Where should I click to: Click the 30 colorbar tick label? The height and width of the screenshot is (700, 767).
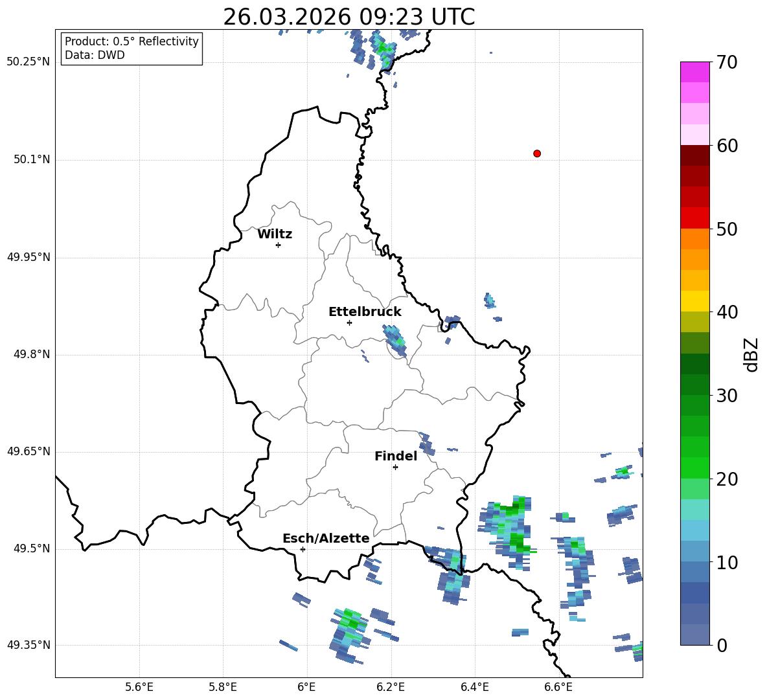click(727, 396)
